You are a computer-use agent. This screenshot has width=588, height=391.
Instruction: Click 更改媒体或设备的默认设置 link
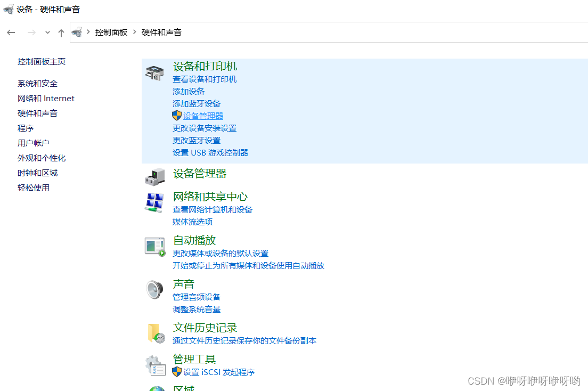220,254
